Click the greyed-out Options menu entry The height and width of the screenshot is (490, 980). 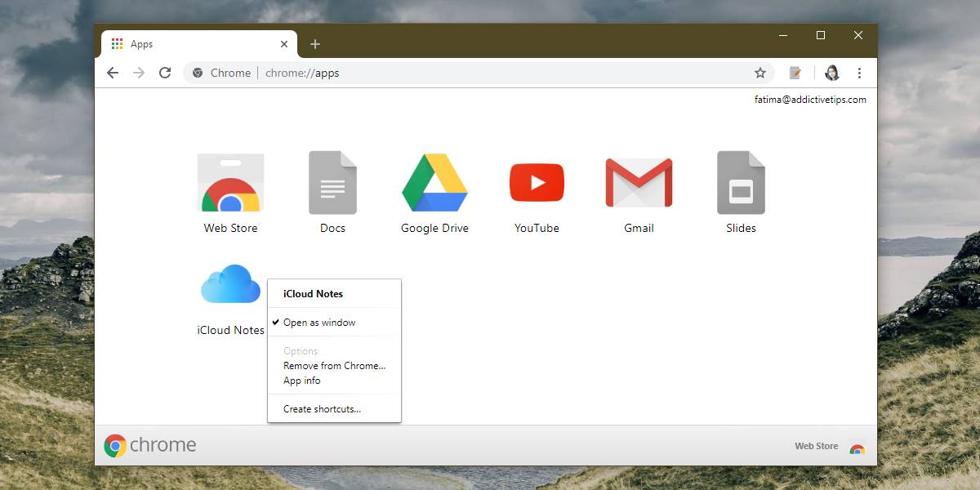334,351
